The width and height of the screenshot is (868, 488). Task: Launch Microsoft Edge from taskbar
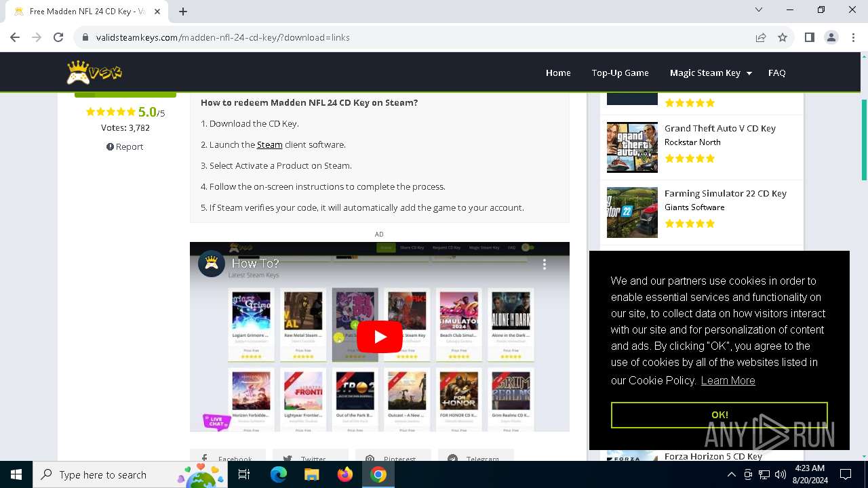tap(279, 474)
